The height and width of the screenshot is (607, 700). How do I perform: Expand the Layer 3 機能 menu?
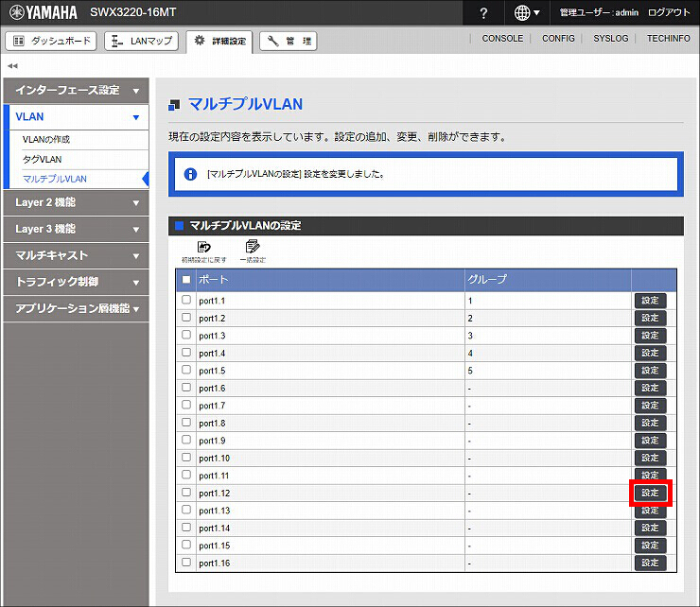[x=77, y=229]
